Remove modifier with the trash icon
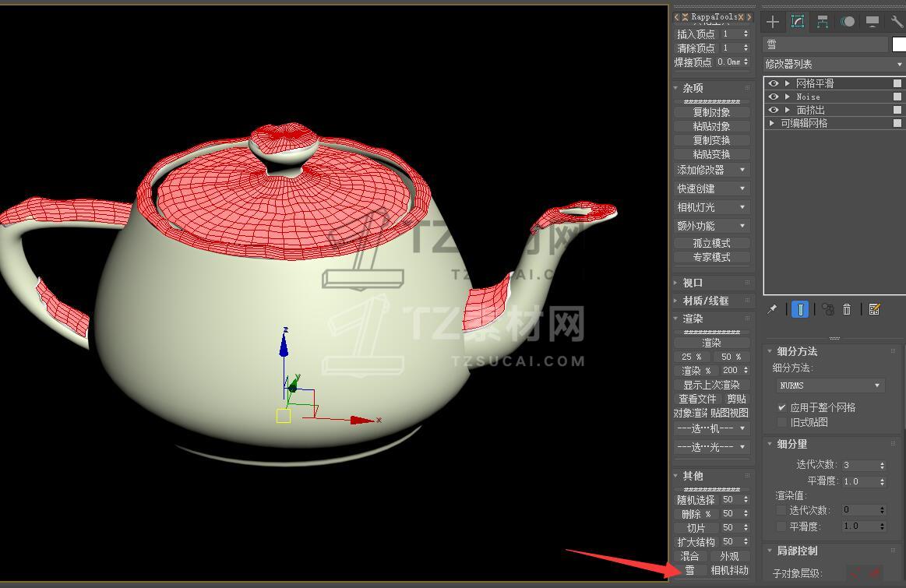 point(847,310)
